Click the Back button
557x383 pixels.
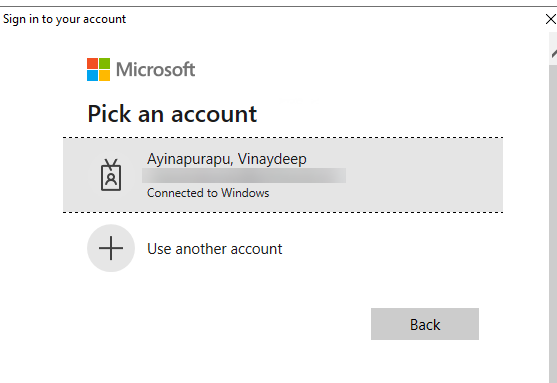(x=425, y=324)
